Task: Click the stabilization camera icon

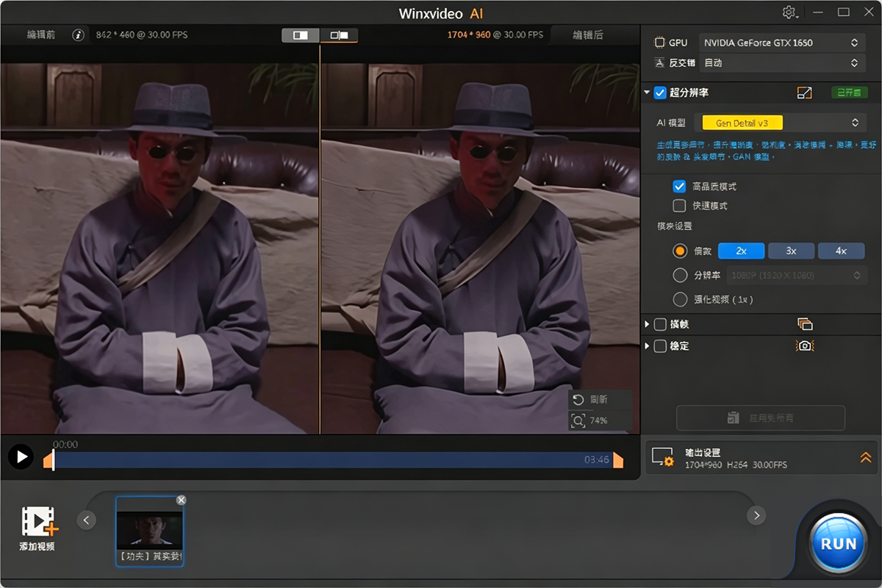Action: click(x=805, y=345)
